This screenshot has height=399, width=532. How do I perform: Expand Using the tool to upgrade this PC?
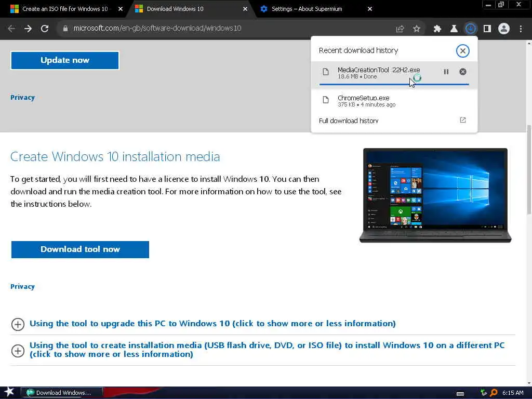pyautogui.click(x=212, y=324)
